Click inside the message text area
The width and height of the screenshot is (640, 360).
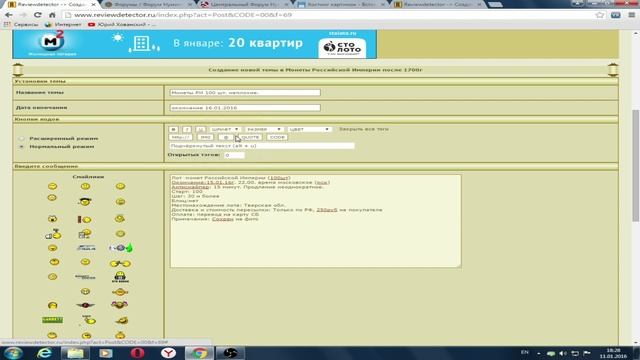coord(316,221)
